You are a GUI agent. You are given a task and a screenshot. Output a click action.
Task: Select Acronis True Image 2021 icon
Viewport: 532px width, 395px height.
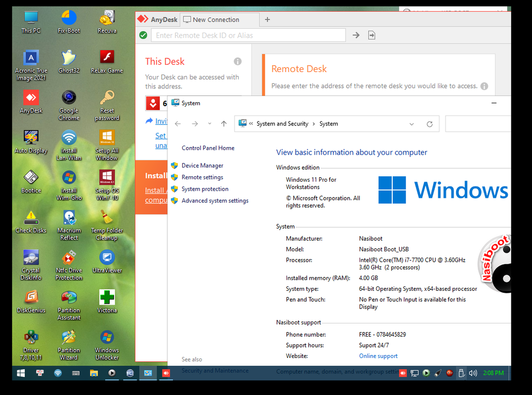pos(31,66)
